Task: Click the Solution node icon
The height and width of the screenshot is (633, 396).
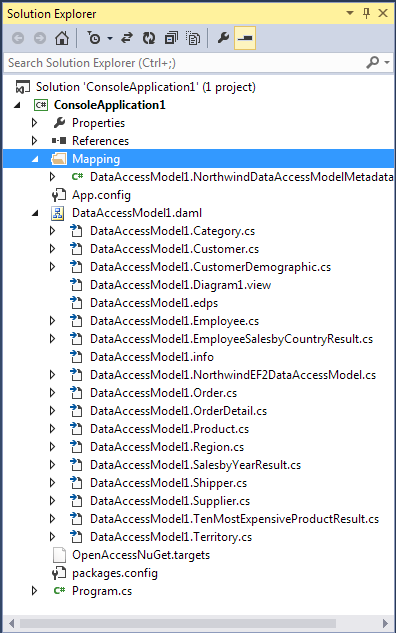Action: click(x=23, y=87)
